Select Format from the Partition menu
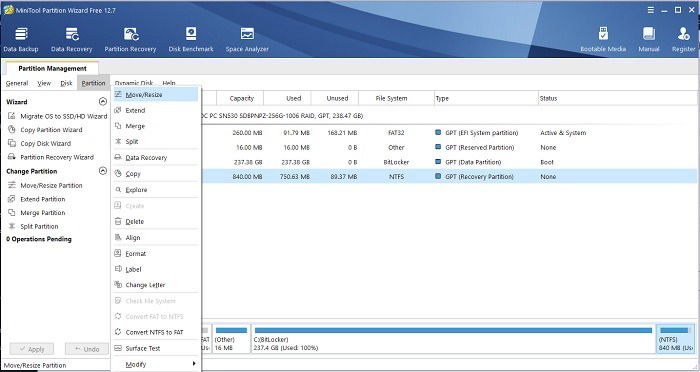 [155, 253]
